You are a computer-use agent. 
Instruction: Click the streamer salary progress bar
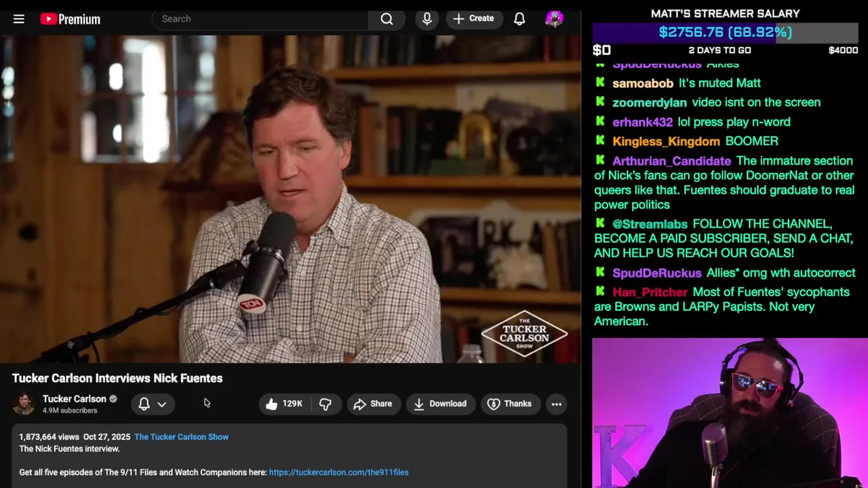tap(726, 33)
